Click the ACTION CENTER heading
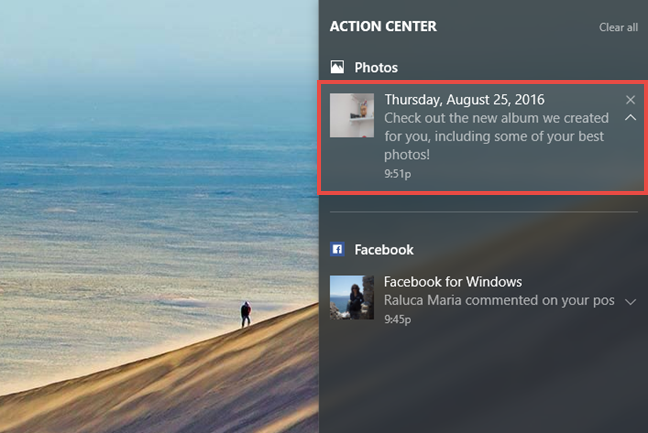The height and width of the screenshot is (433, 648). [x=383, y=26]
